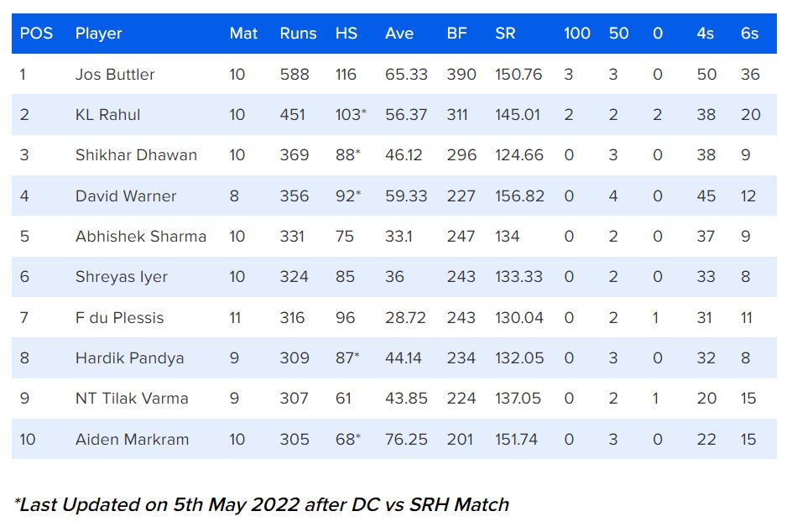Viewport: 797px width, 532px height.
Task: Open Aiden Markram player entry
Action: tap(132, 440)
